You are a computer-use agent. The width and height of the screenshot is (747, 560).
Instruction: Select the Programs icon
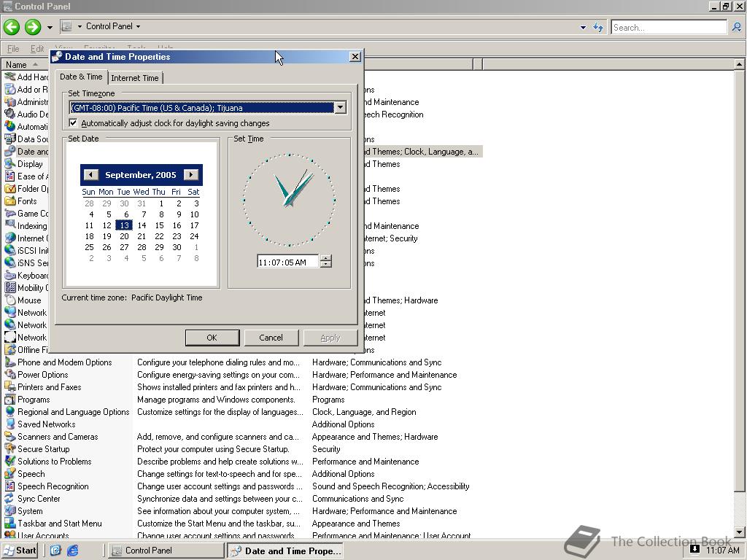coord(10,400)
